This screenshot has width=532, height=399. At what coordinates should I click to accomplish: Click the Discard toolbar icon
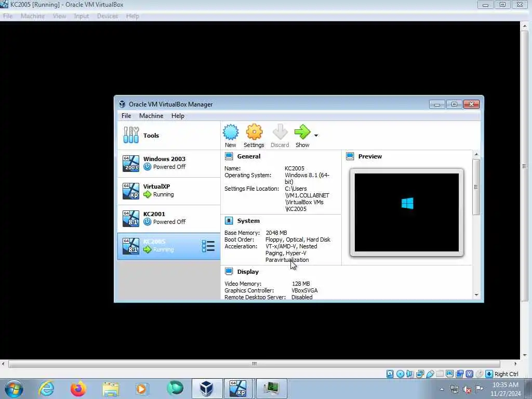pos(280,132)
